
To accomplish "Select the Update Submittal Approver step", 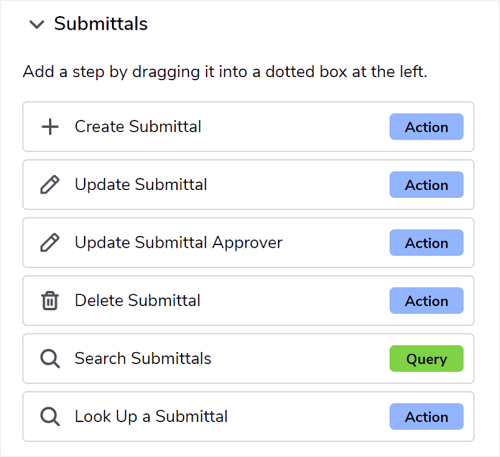I will click(248, 243).
